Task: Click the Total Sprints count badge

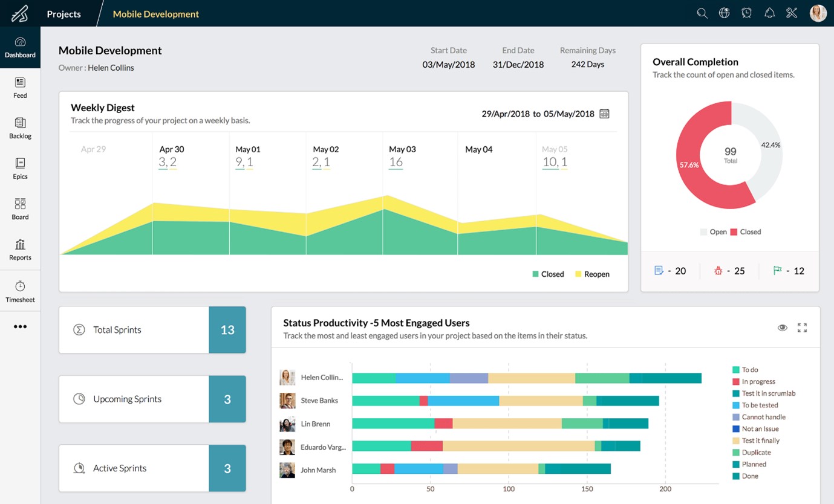Action: pos(227,329)
